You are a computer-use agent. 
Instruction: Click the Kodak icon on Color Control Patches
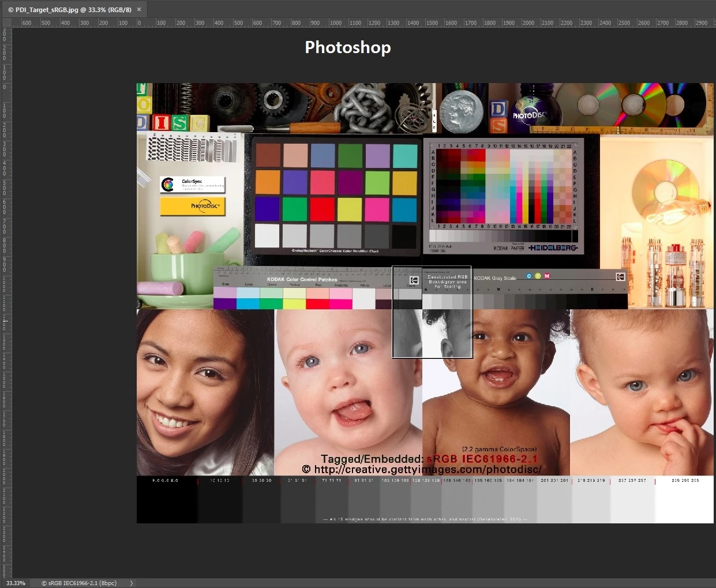pos(414,280)
